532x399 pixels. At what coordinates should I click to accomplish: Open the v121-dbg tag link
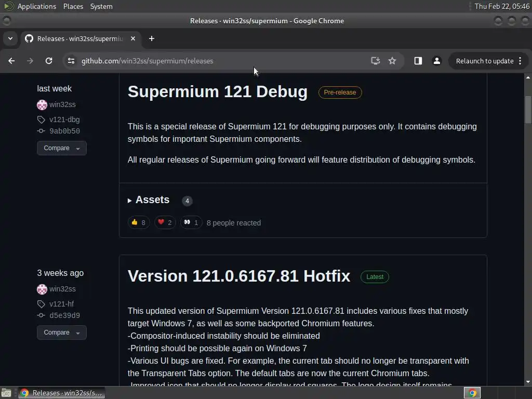(x=64, y=119)
